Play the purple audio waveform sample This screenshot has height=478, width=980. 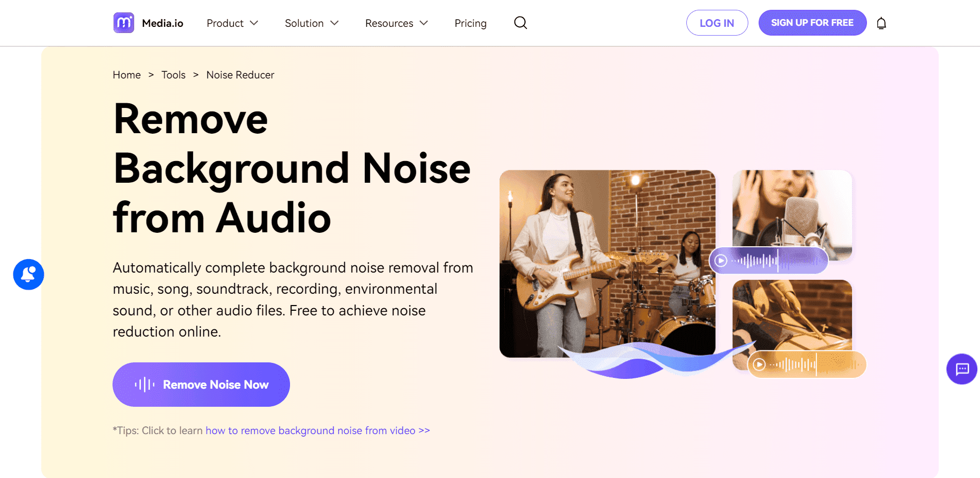click(721, 261)
